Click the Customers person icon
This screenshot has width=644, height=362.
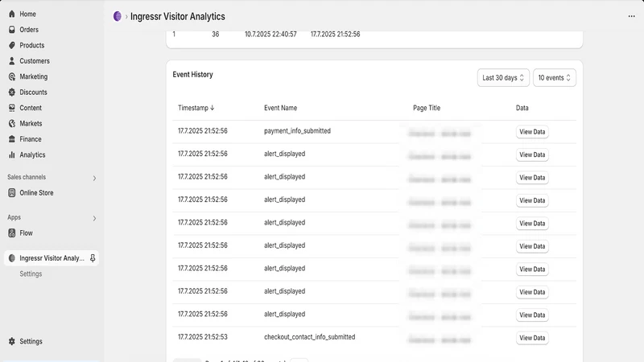point(12,61)
